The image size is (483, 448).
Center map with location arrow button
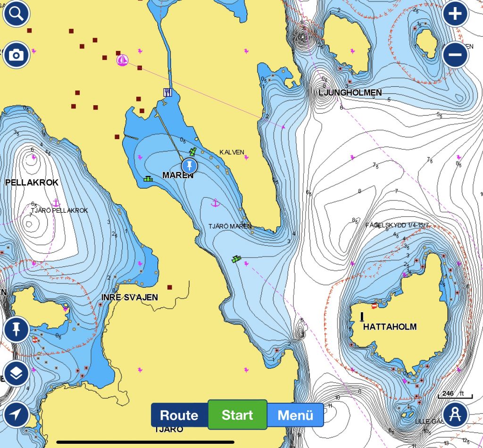pyautogui.click(x=17, y=415)
